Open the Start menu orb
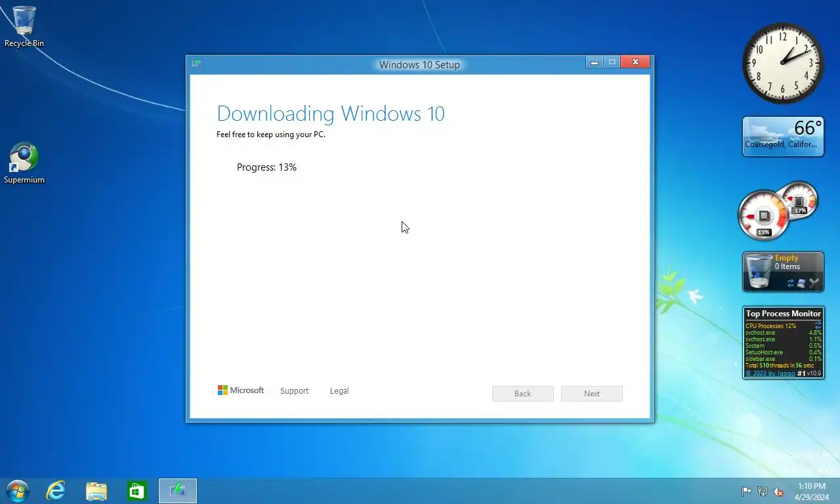This screenshot has width=840, height=504. click(x=16, y=491)
